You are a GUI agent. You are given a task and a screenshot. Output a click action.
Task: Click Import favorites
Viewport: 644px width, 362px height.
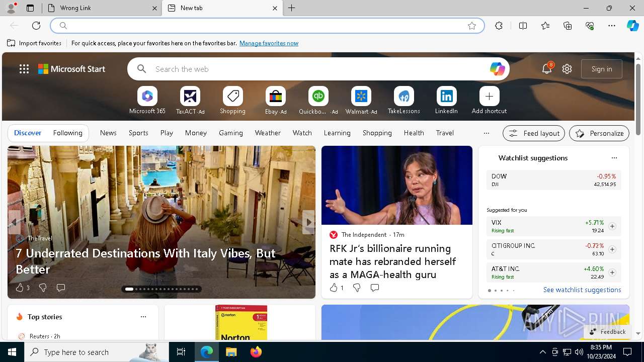click(x=34, y=43)
